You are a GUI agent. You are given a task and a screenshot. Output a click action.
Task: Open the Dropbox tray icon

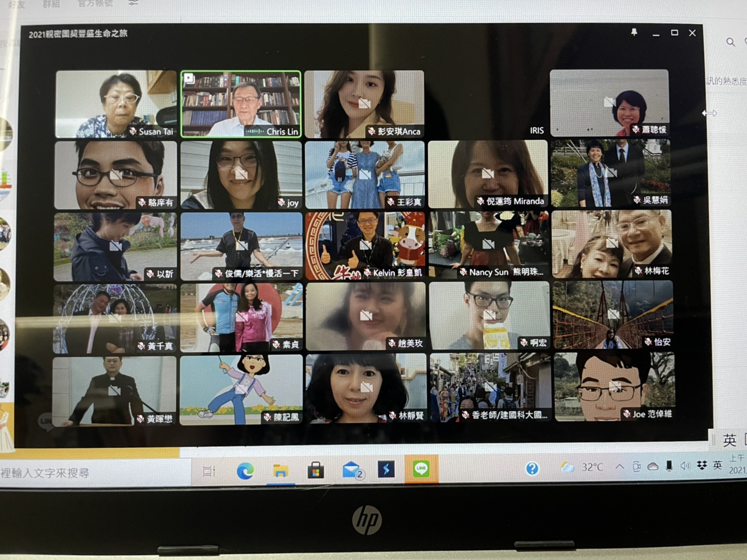pos(702,465)
